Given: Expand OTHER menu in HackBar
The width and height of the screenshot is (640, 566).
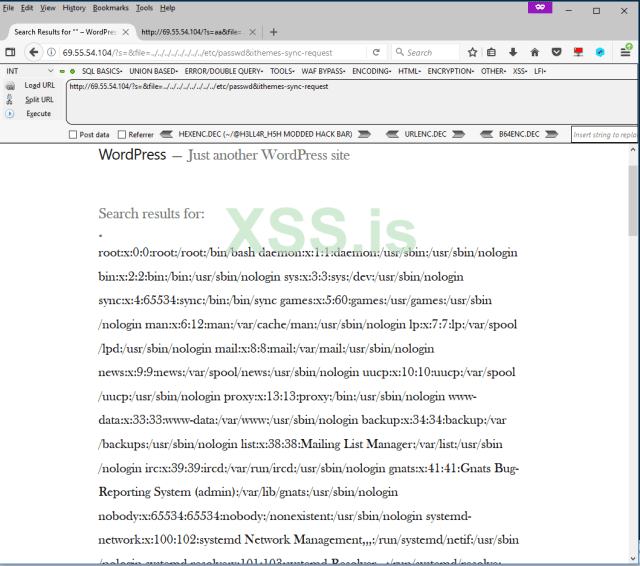Looking at the screenshot, I should tap(493, 71).
